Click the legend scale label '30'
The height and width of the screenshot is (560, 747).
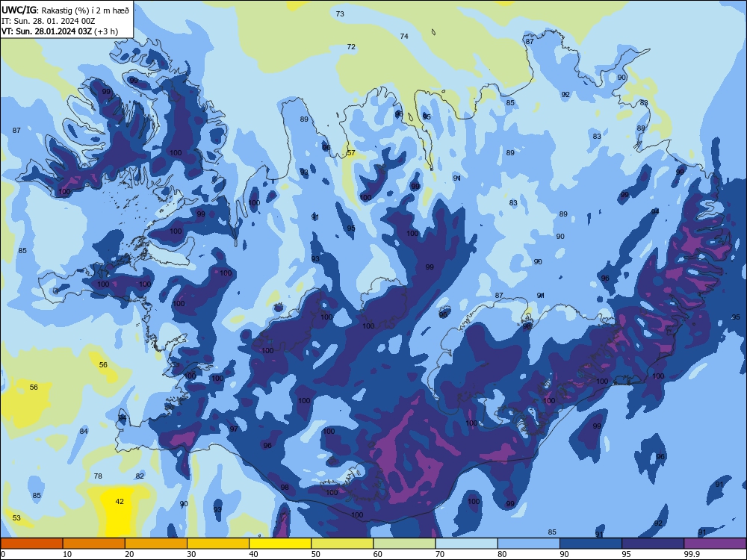(x=191, y=554)
